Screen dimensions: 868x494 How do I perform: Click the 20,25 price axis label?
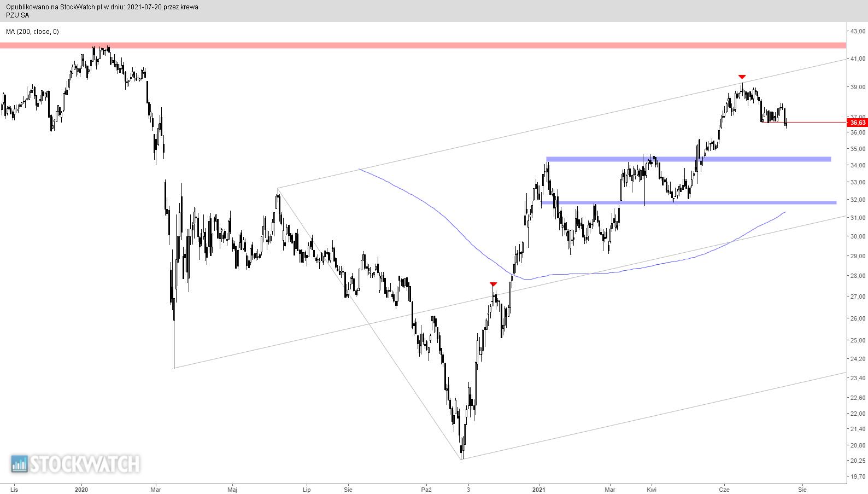(x=858, y=461)
